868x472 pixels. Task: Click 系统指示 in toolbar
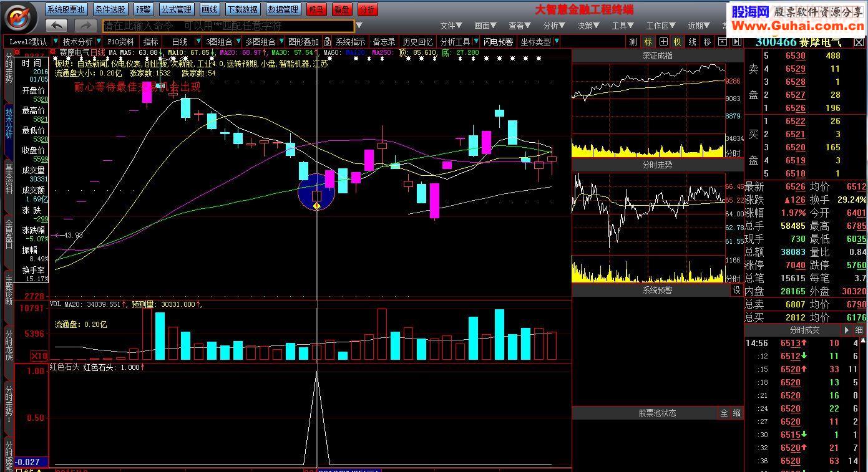(x=351, y=42)
